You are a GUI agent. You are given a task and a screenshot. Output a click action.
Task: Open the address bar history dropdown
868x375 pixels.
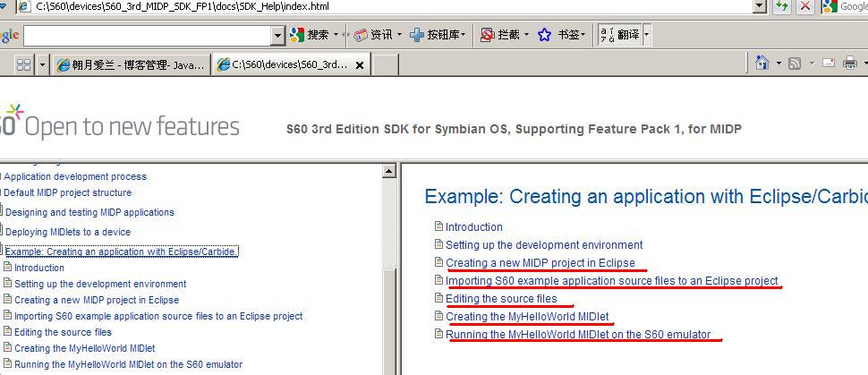760,6
